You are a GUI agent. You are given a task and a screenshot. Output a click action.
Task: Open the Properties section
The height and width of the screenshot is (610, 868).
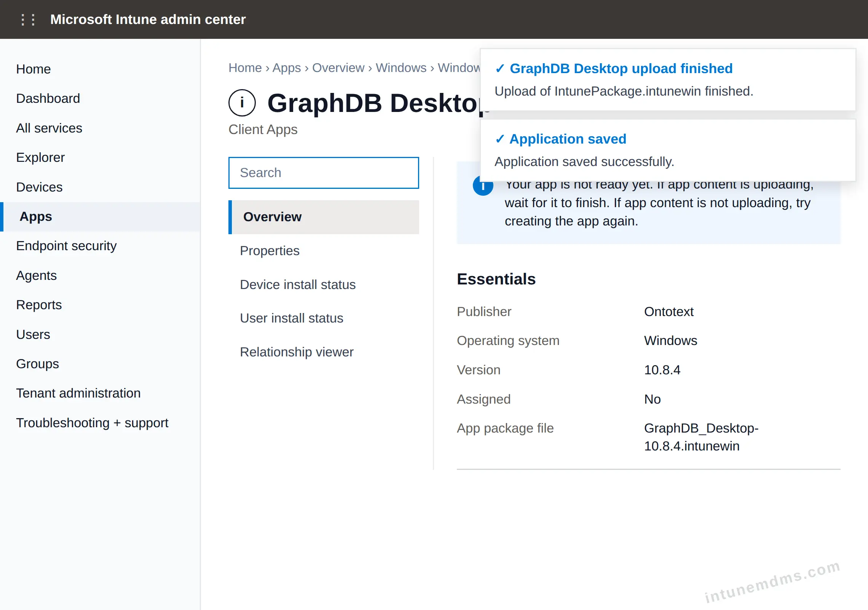[x=270, y=251]
